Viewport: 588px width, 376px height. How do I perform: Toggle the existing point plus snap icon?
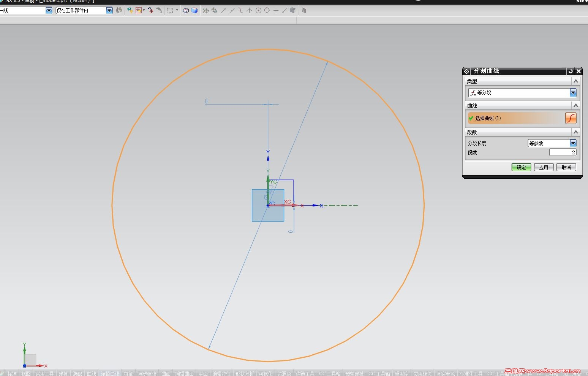276,11
